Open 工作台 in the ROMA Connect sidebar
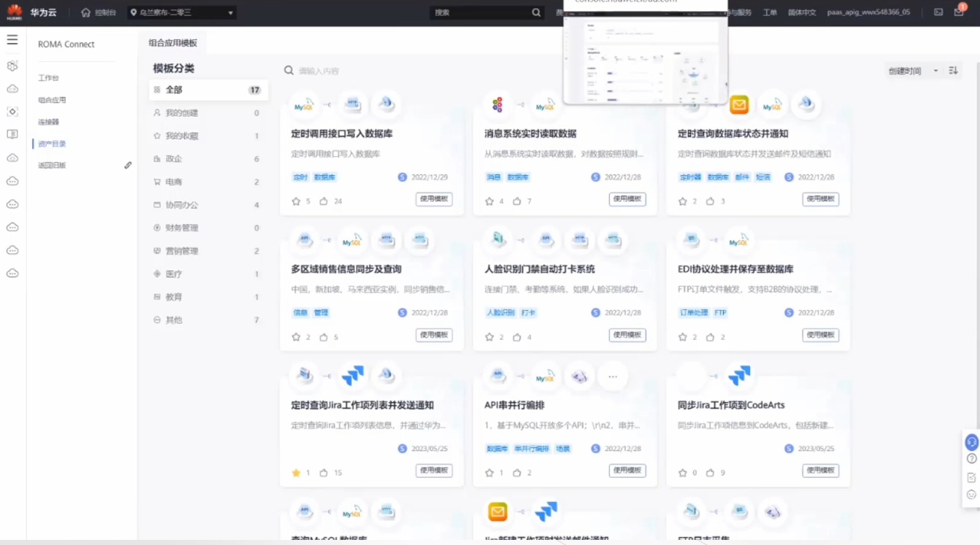Image resolution: width=980 pixels, height=545 pixels. pos(48,78)
